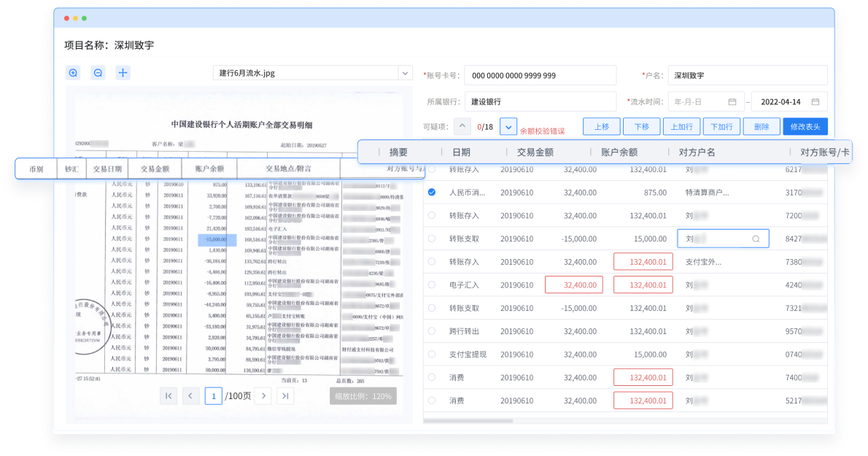
Task: Go to previous suspicious item
Action: click(x=462, y=126)
